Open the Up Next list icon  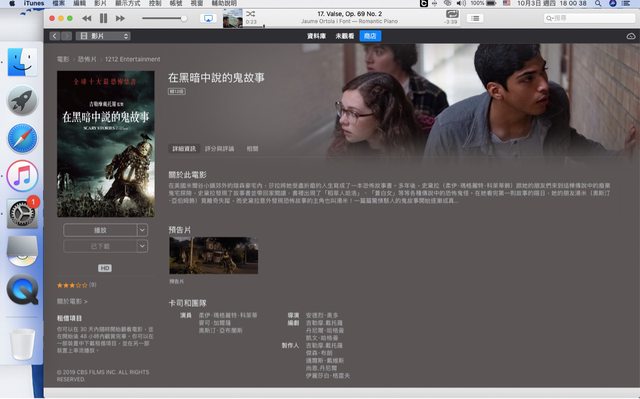[475, 18]
